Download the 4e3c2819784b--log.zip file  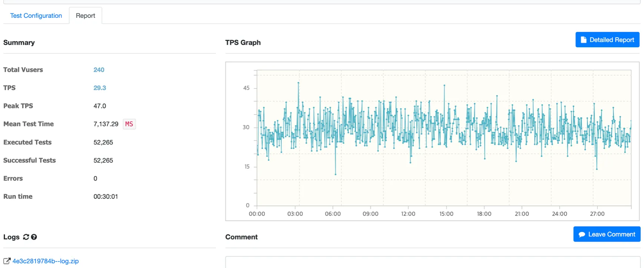(x=45, y=261)
